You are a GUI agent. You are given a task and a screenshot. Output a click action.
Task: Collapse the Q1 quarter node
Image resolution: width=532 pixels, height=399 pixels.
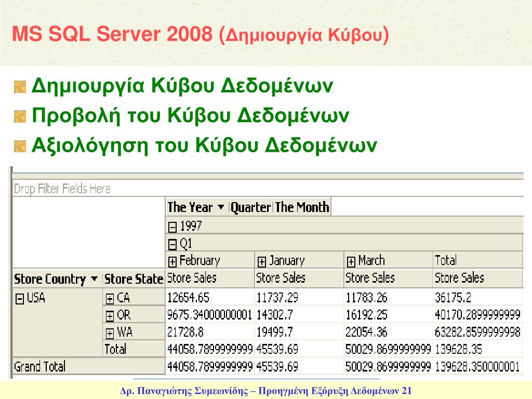(x=172, y=244)
